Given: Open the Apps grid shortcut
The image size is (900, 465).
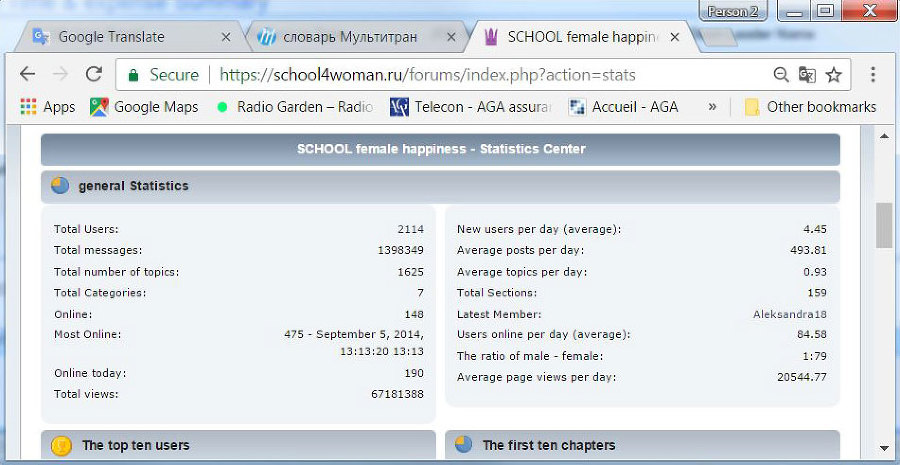Looking at the screenshot, I should point(47,107).
